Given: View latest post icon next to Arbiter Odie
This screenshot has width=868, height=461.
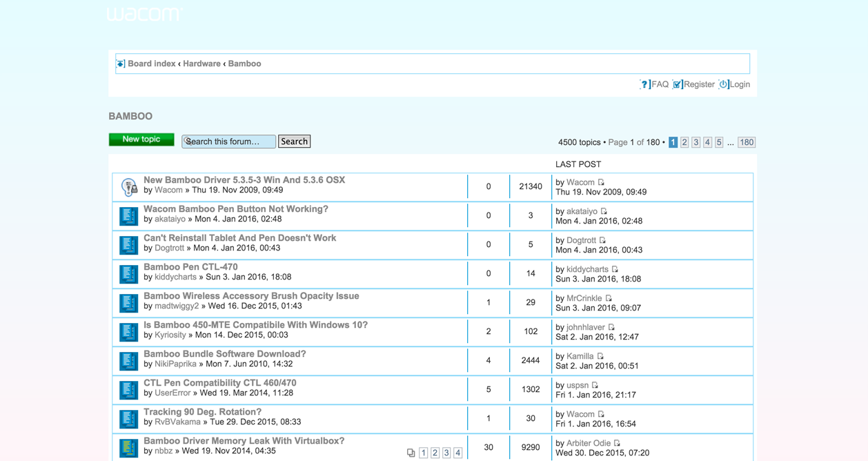Looking at the screenshot, I should [x=617, y=444].
